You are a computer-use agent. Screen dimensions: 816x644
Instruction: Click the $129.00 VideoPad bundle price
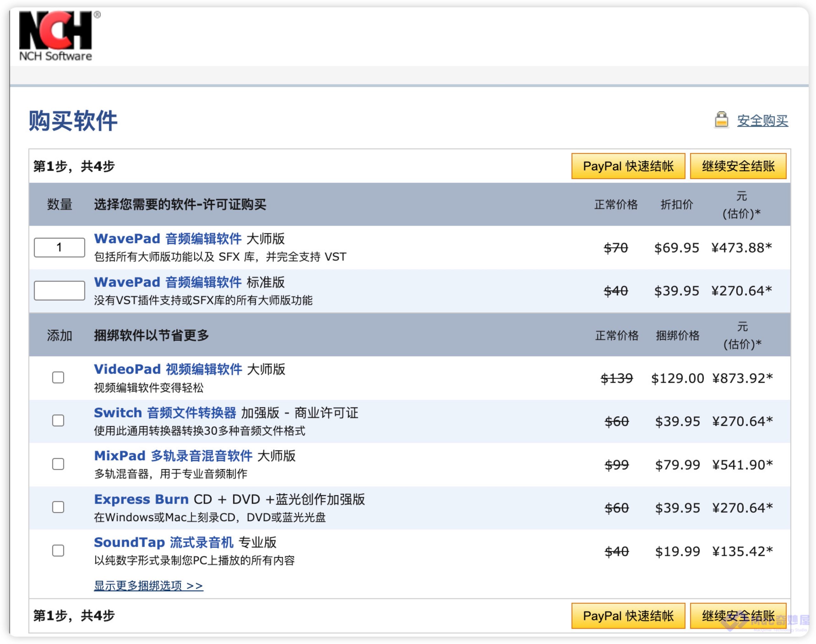(x=678, y=378)
